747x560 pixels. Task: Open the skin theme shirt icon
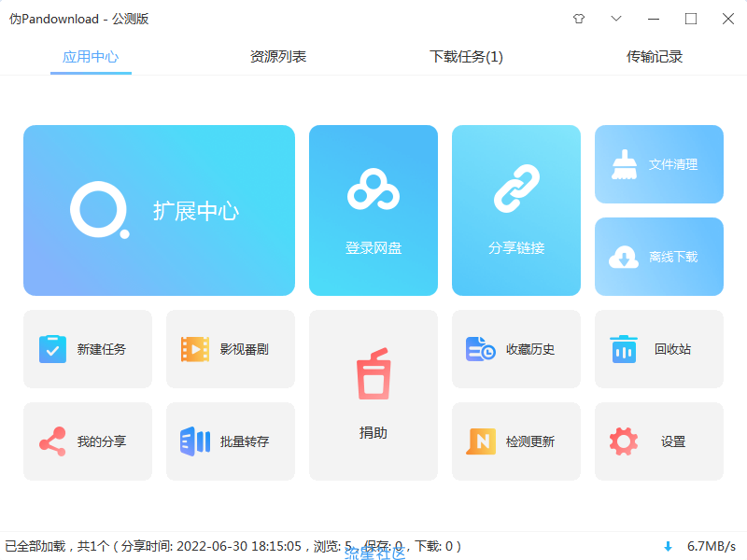coord(579,19)
